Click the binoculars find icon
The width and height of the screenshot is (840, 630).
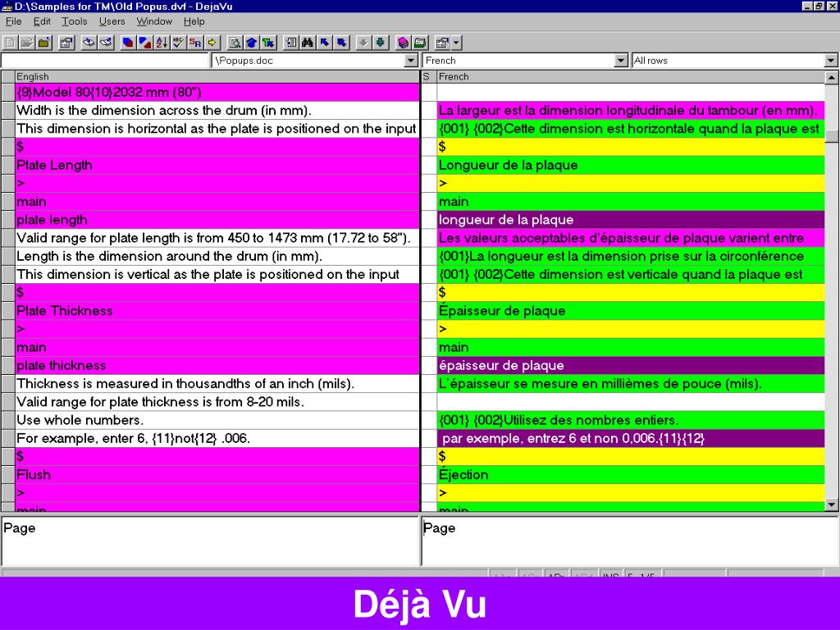point(308,43)
